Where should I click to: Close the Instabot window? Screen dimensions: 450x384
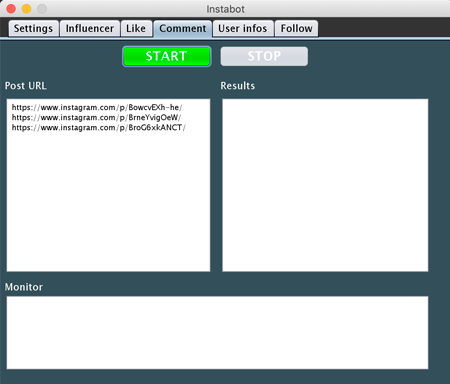pos(11,9)
